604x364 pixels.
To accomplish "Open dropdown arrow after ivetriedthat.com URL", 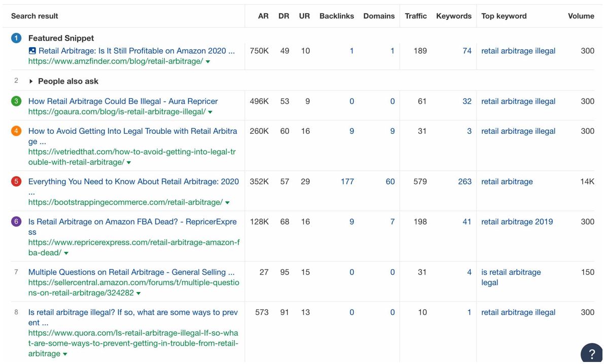I will pos(129,163).
